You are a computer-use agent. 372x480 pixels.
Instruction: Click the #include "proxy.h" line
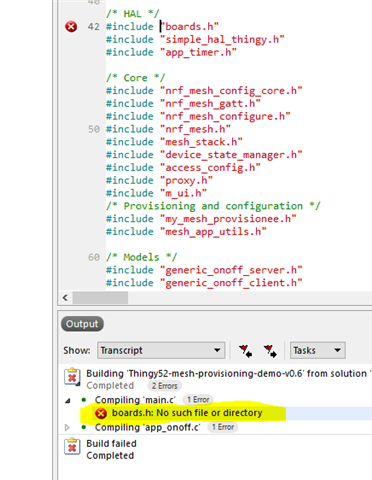point(159,181)
